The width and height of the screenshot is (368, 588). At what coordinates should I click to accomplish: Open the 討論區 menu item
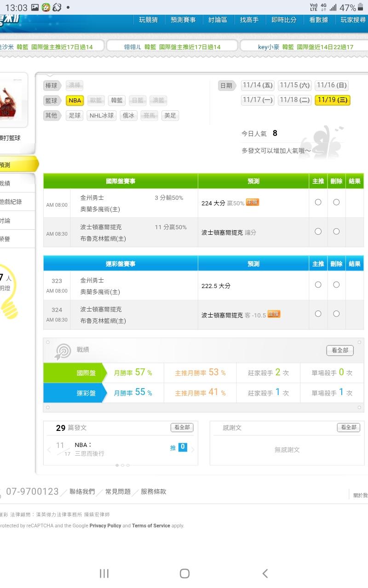click(x=218, y=20)
